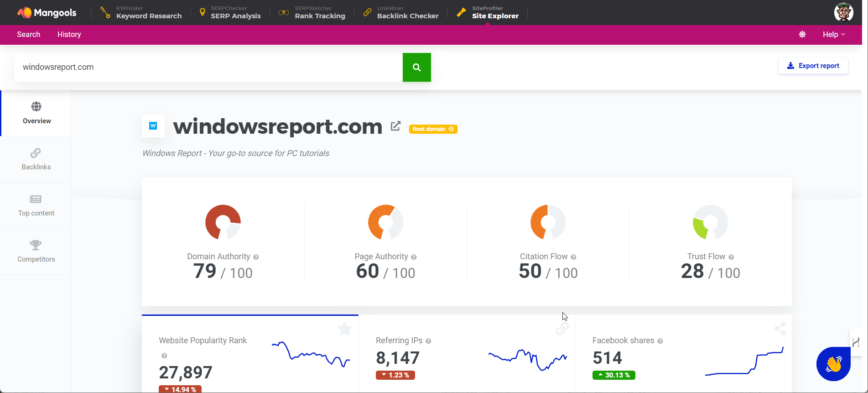Click the SERPChecker pin icon
This screenshot has width=868, height=393.
(x=203, y=12)
